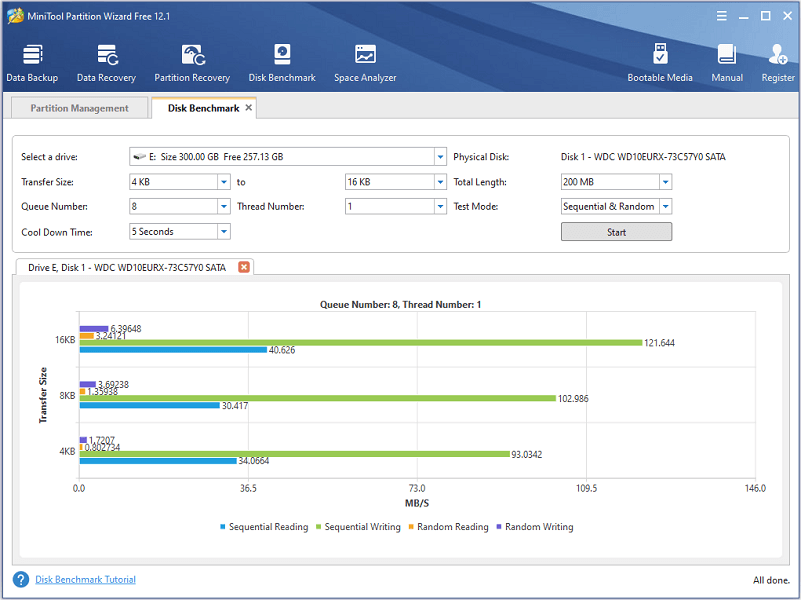Screen dimensions: 801x600
Task: Expand the Thread Number dropdown
Action: [440, 207]
